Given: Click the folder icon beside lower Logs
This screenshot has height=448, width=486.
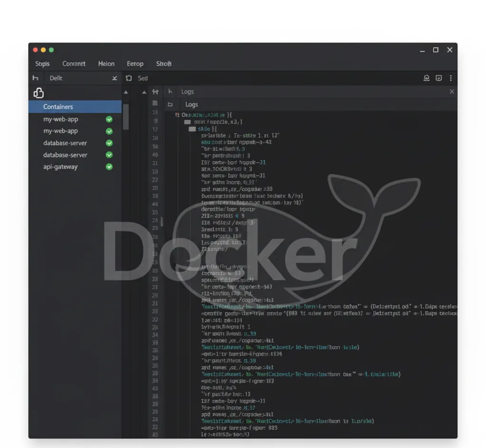Looking at the screenshot, I should pyautogui.click(x=170, y=104).
